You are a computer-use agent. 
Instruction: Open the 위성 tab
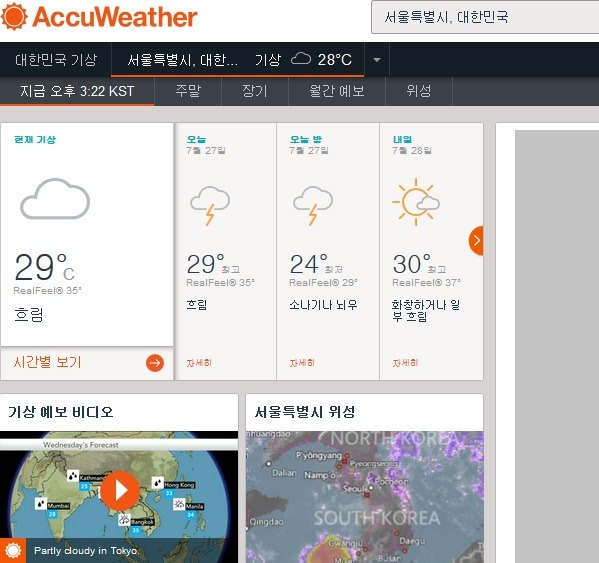tap(419, 91)
